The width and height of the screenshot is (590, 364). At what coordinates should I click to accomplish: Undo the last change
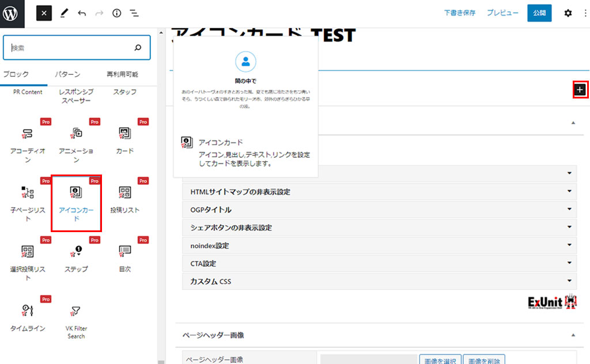point(82,13)
